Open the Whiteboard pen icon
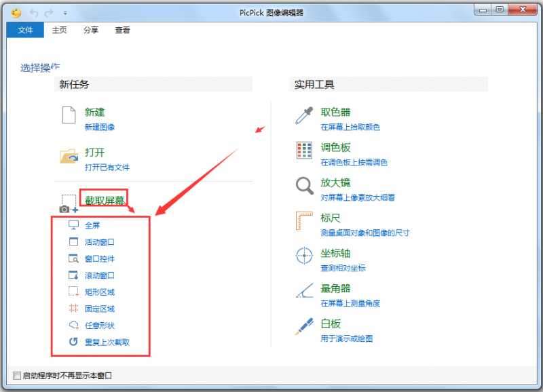The width and height of the screenshot is (543, 392). coord(303,327)
